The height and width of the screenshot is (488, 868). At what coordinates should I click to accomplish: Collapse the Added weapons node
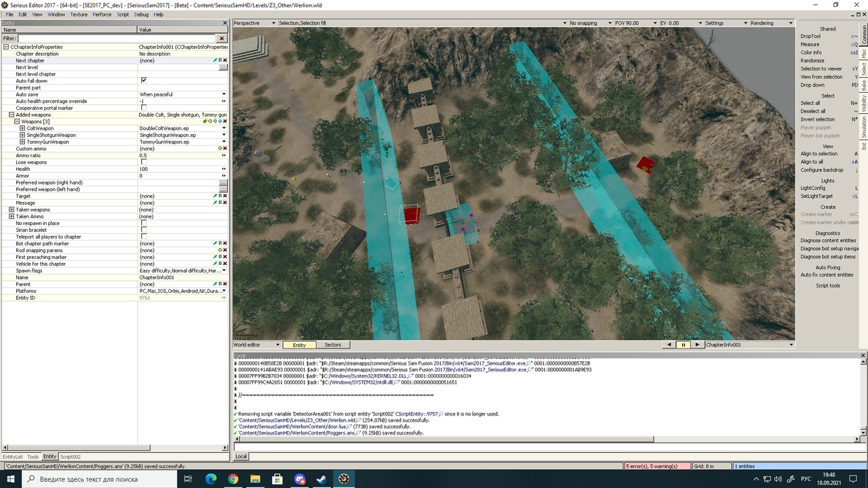click(x=12, y=115)
